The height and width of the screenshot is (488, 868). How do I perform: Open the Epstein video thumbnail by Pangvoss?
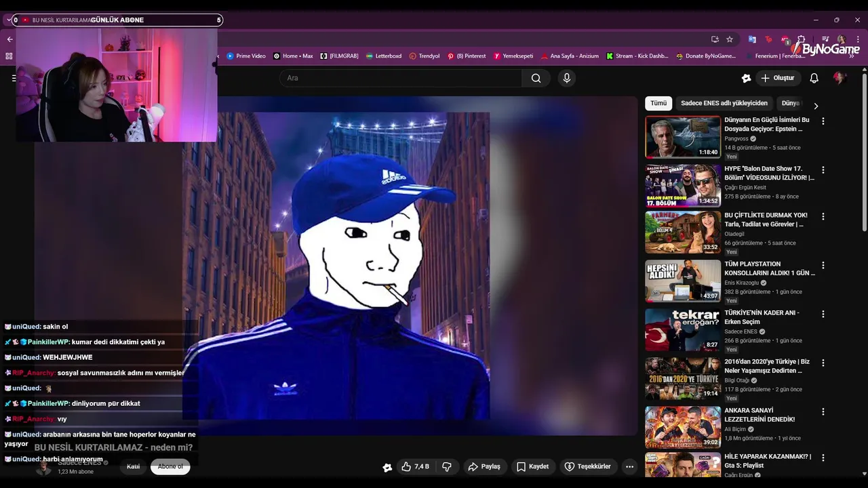click(x=683, y=137)
